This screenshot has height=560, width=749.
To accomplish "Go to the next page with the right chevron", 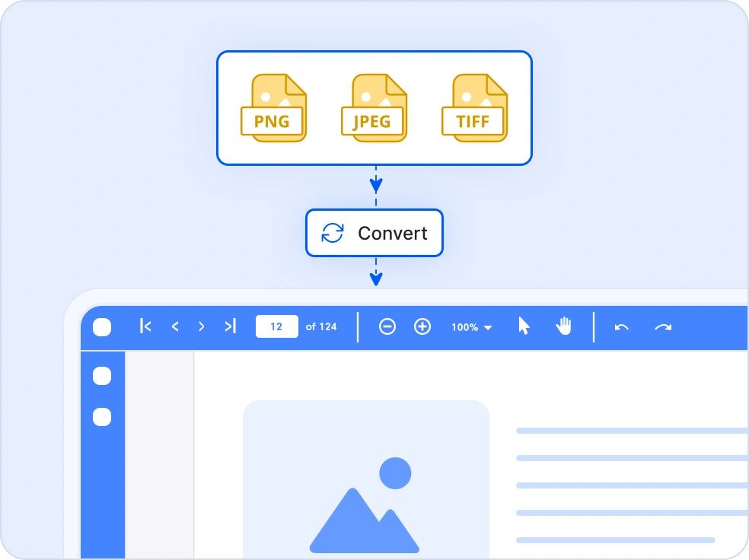I will tap(202, 326).
